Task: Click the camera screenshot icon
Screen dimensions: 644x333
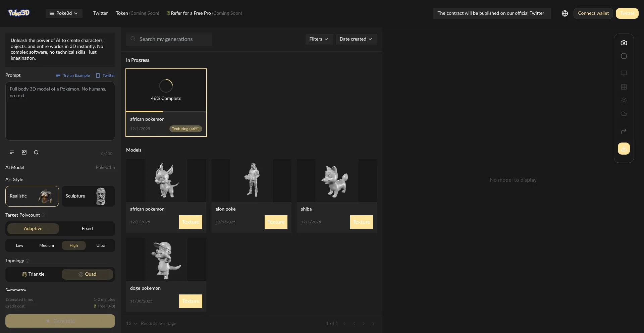Action: tap(624, 43)
